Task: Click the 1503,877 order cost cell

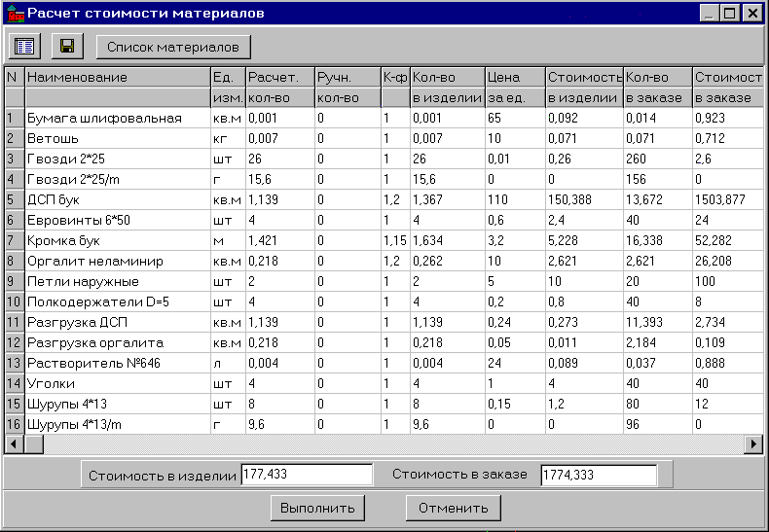Action: point(728,200)
